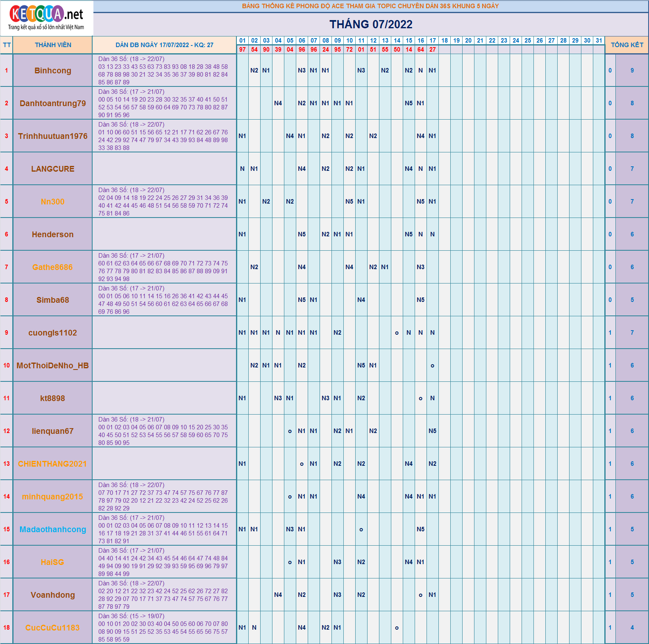Click CHIENTHANG2021's N2 on day 17
Screen dimensions: 649x644
433,464
